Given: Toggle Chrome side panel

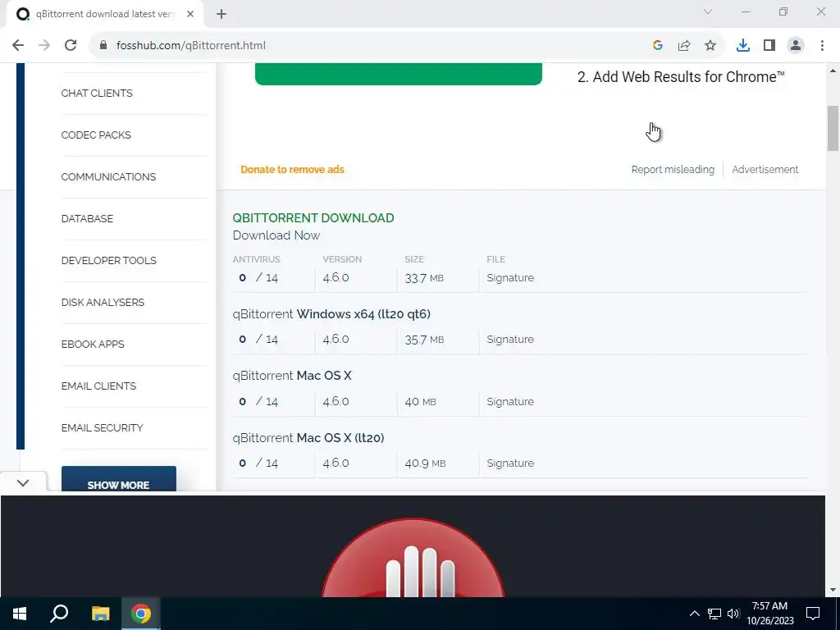Looking at the screenshot, I should coord(769,46).
